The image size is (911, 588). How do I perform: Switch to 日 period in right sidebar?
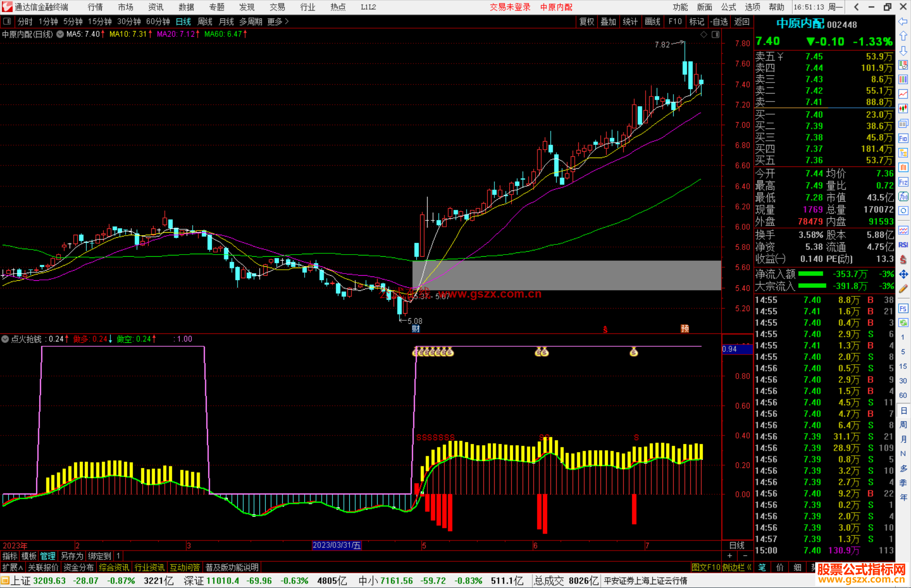(903, 411)
